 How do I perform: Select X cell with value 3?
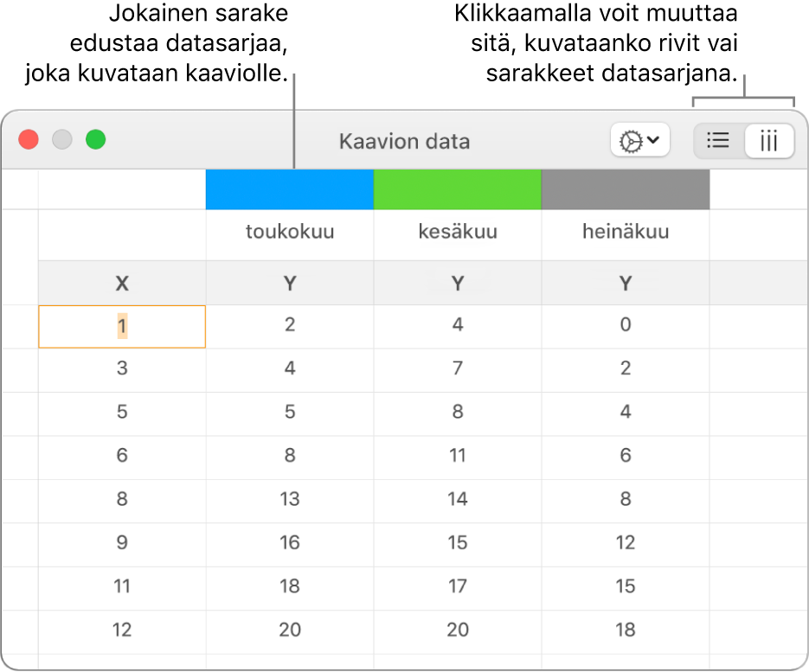coord(122,370)
